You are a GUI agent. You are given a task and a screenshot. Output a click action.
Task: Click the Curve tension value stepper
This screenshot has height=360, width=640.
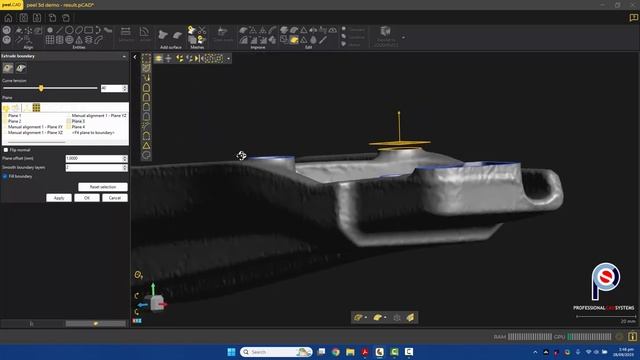click(x=125, y=88)
